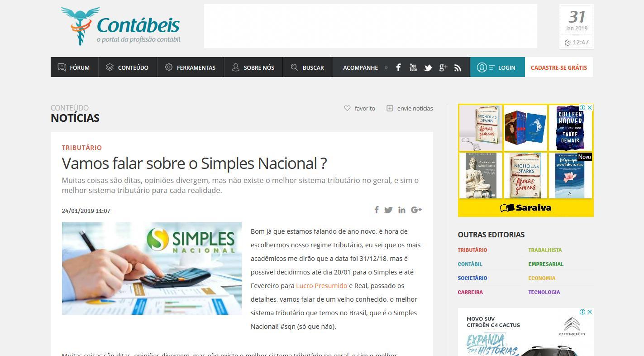
Task: Open the Ferramentas menu
Action: tap(190, 67)
